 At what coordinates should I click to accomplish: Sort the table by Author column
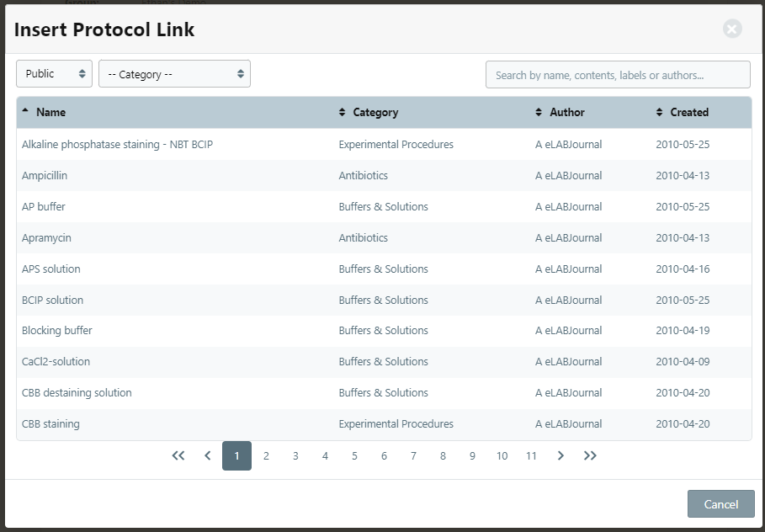[x=566, y=112]
